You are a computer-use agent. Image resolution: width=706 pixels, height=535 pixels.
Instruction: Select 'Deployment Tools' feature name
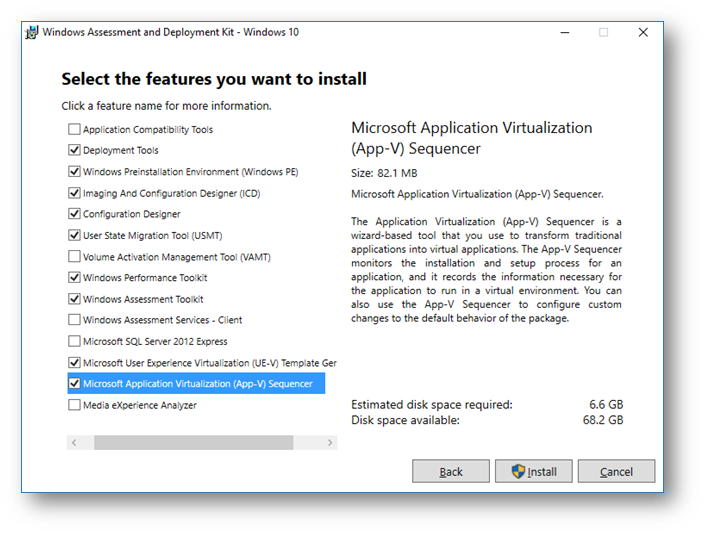121,150
